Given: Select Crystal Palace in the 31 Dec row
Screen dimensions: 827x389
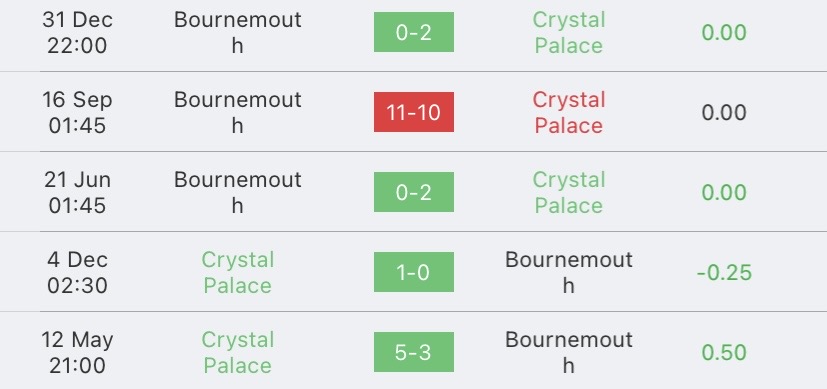Looking at the screenshot, I should click(x=569, y=33).
